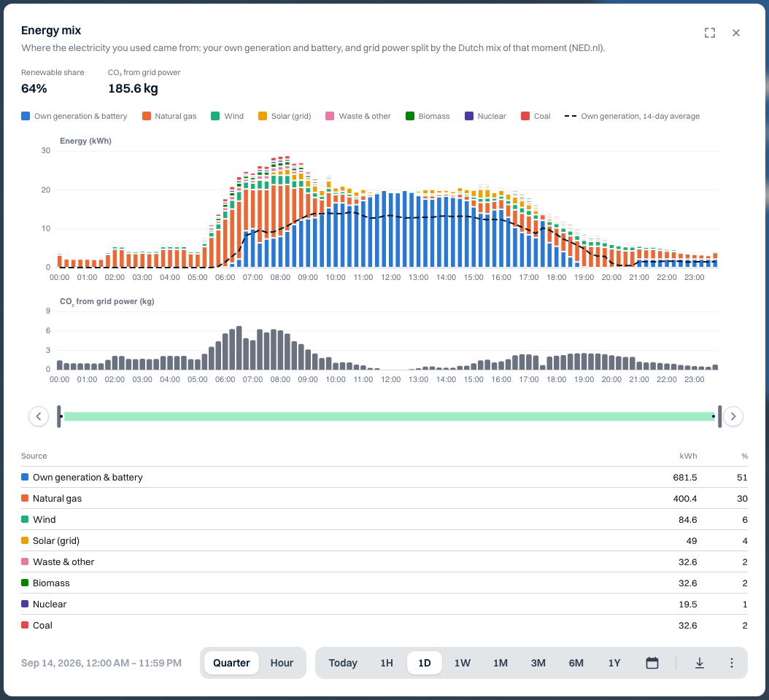Select the 1H time range

387,663
